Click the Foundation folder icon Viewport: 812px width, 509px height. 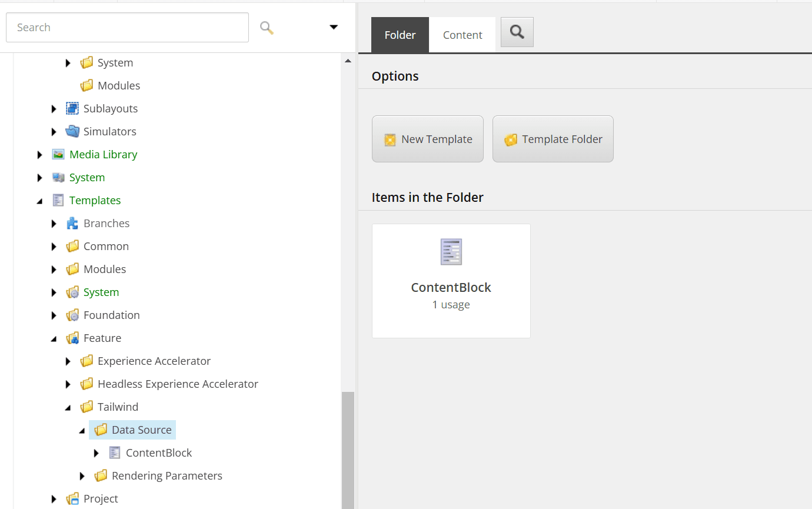pyautogui.click(x=72, y=315)
